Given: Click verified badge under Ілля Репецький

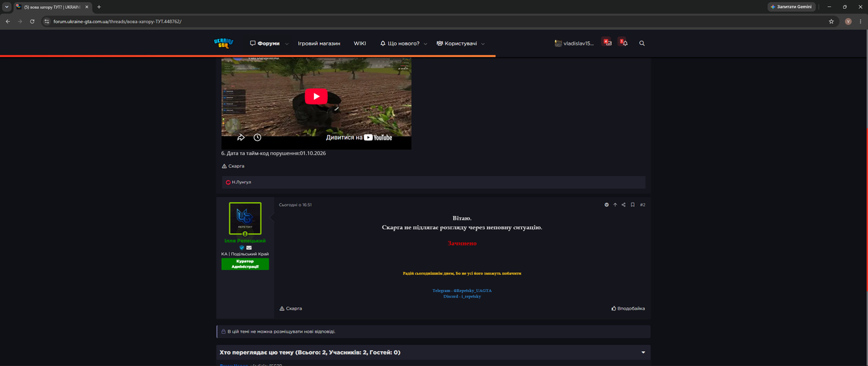Looking at the screenshot, I should (241, 247).
